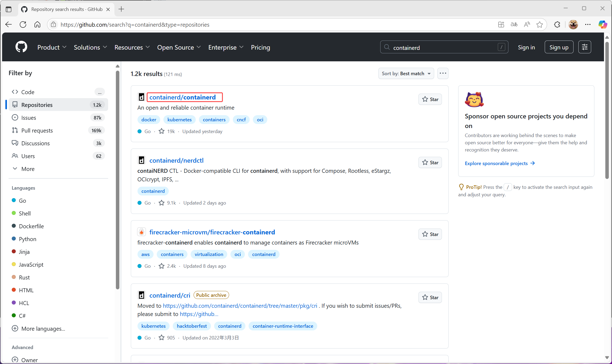Select the Pull requests filter

pyautogui.click(x=37, y=130)
